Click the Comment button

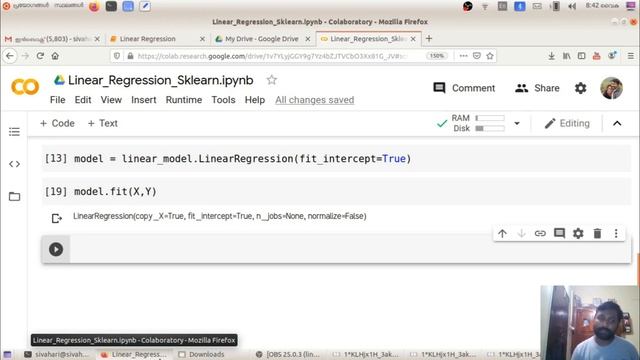tap(464, 88)
